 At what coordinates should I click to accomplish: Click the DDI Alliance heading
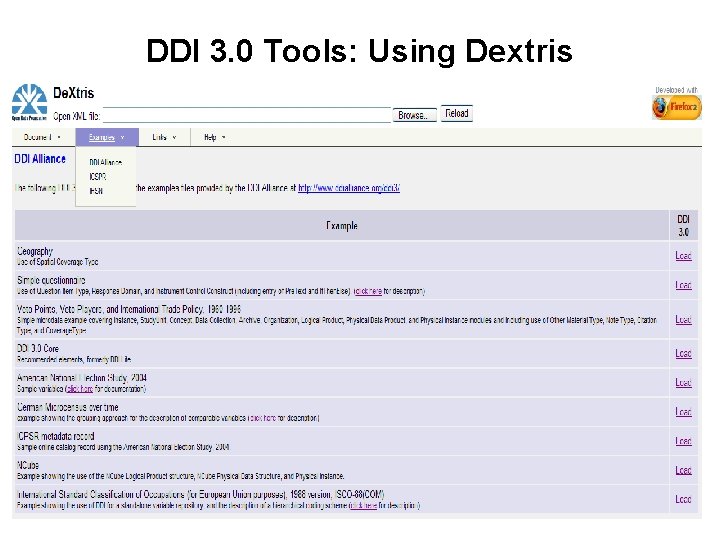(x=40, y=159)
